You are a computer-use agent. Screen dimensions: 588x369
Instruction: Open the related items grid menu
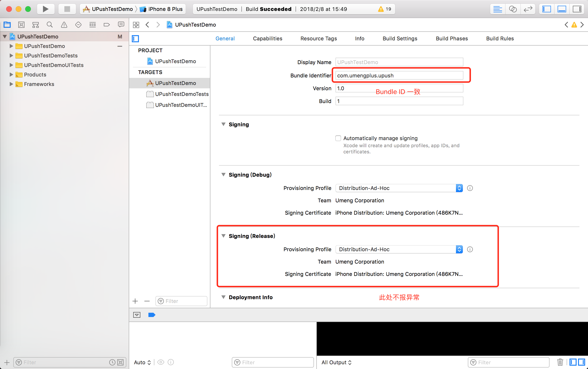pyautogui.click(x=136, y=25)
